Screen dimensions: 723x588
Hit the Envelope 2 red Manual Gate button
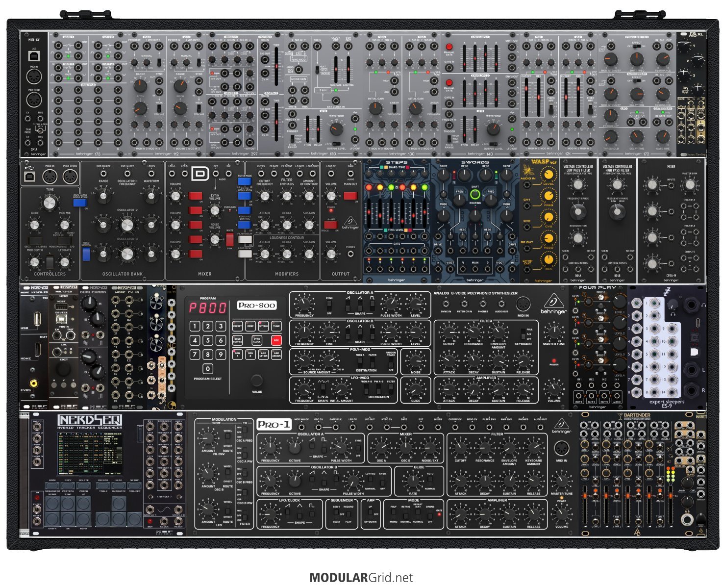(449, 82)
